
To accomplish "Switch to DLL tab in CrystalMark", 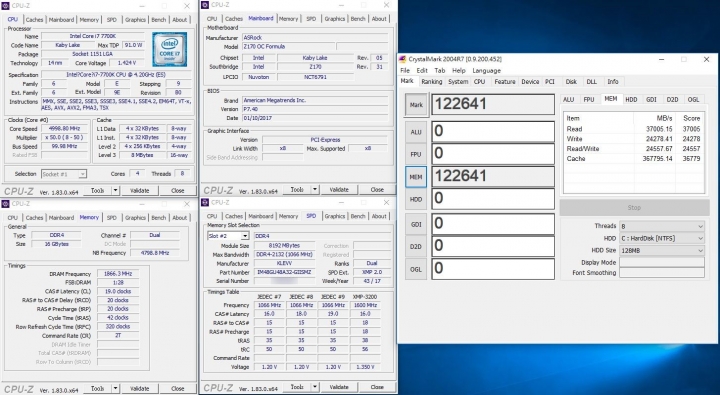I will coord(591,82).
